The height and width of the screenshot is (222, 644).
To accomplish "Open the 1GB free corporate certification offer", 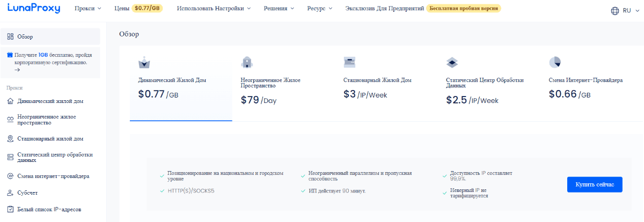I will [x=50, y=62].
